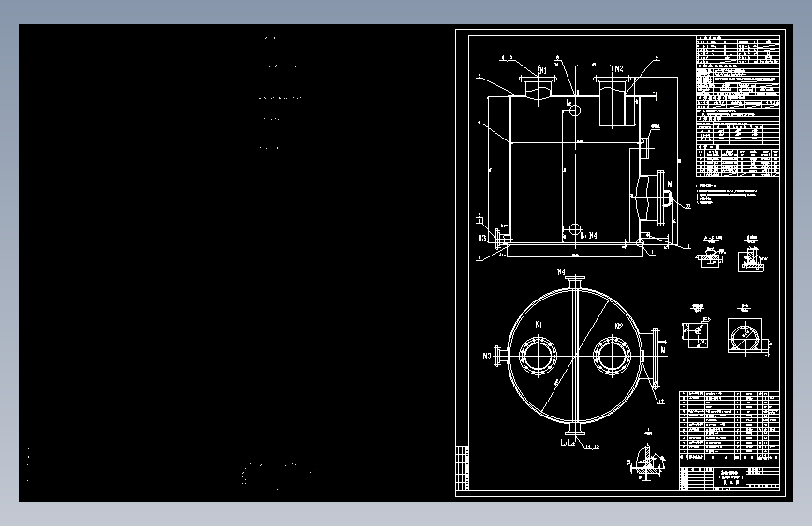Select the square-framed circular detail view
Image resolution: width=812 pixels, height=526 pixels.
click(x=745, y=337)
